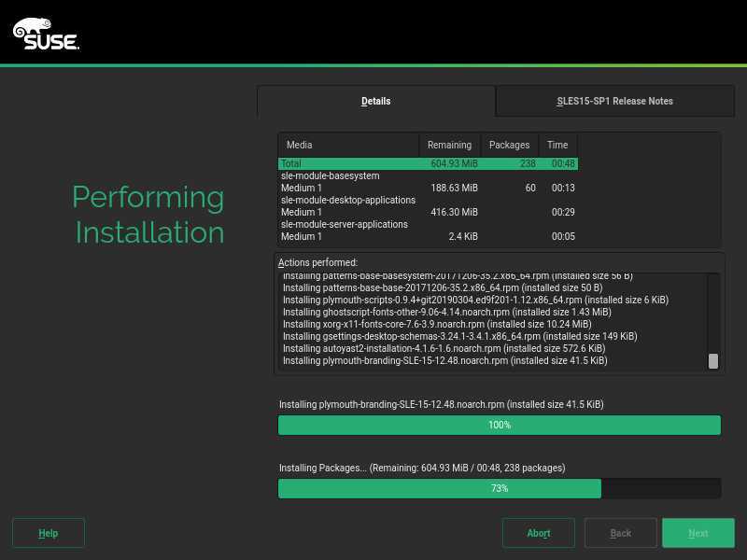
Task: Click the Installing Packages remaining status label
Action: (422, 469)
